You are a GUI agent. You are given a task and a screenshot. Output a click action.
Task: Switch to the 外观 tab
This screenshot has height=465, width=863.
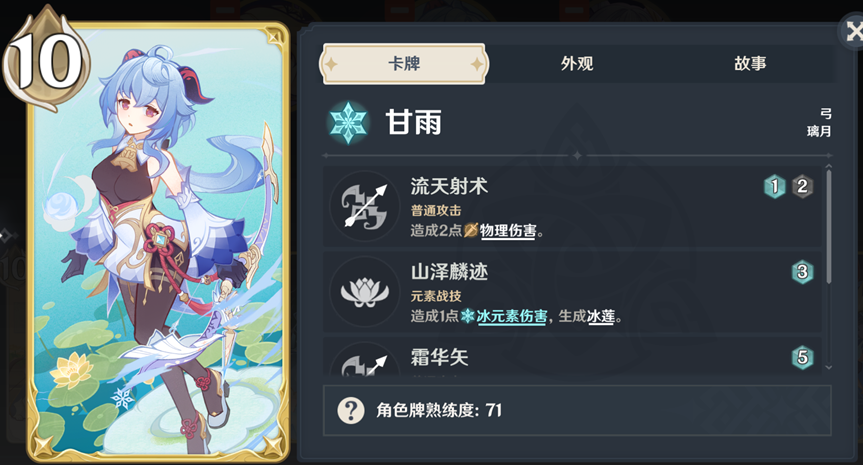click(577, 64)
